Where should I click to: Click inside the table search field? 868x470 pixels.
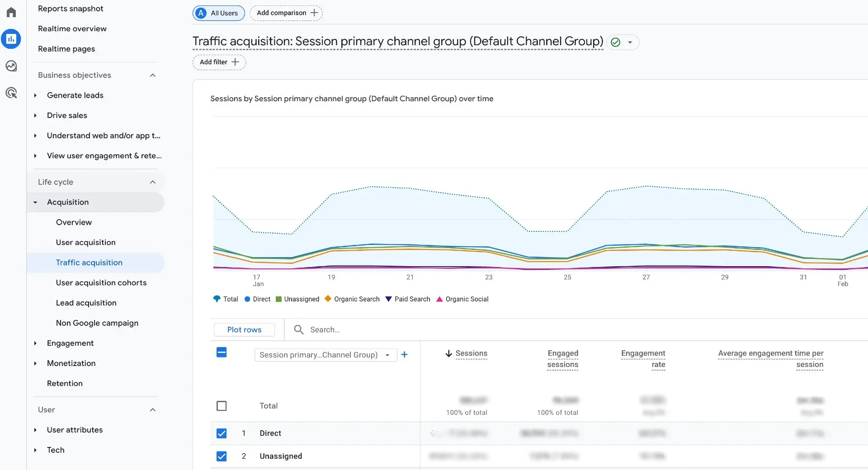[x=344, y=329]
